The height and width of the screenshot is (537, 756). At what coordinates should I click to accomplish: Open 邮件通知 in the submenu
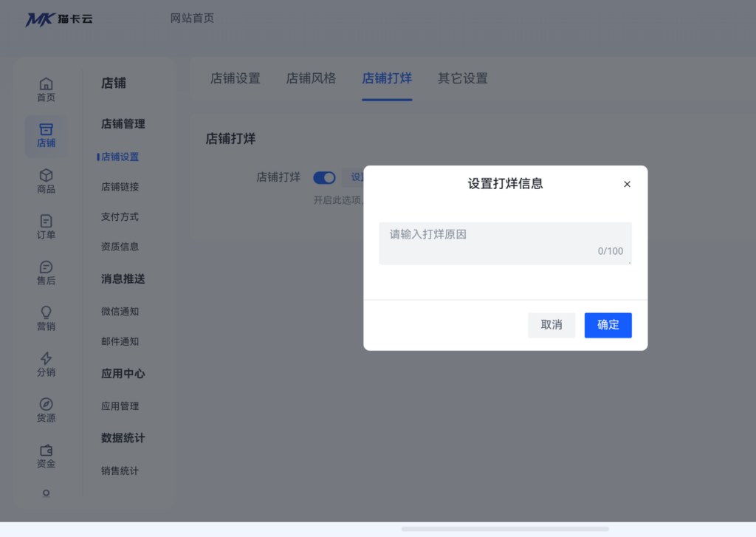pos(120,341)
